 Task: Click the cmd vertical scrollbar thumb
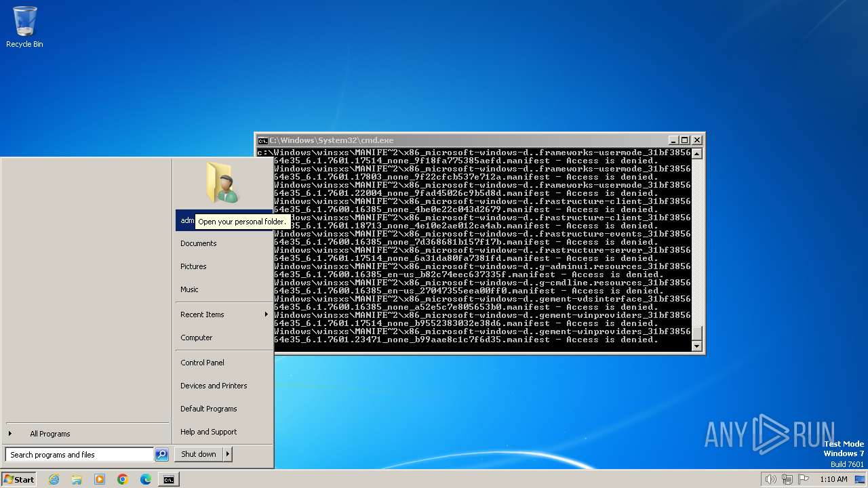tap(696, 333)
